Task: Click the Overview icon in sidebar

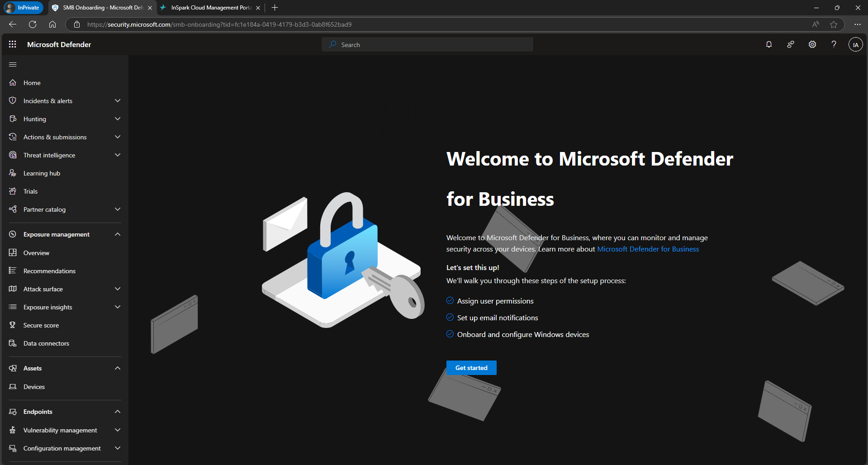Action: coord(13,252)
